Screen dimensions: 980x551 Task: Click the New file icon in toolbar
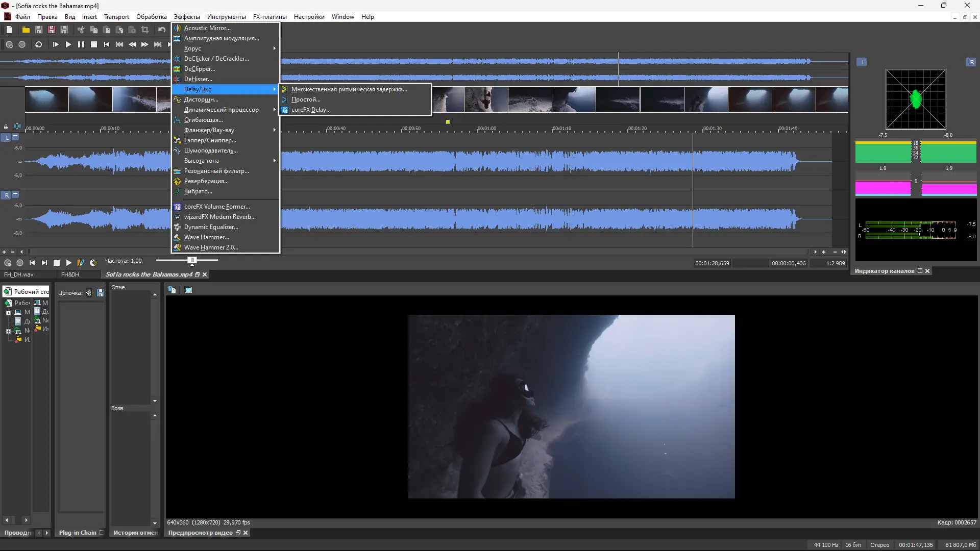pyautogui.click(x=9, y=30)
